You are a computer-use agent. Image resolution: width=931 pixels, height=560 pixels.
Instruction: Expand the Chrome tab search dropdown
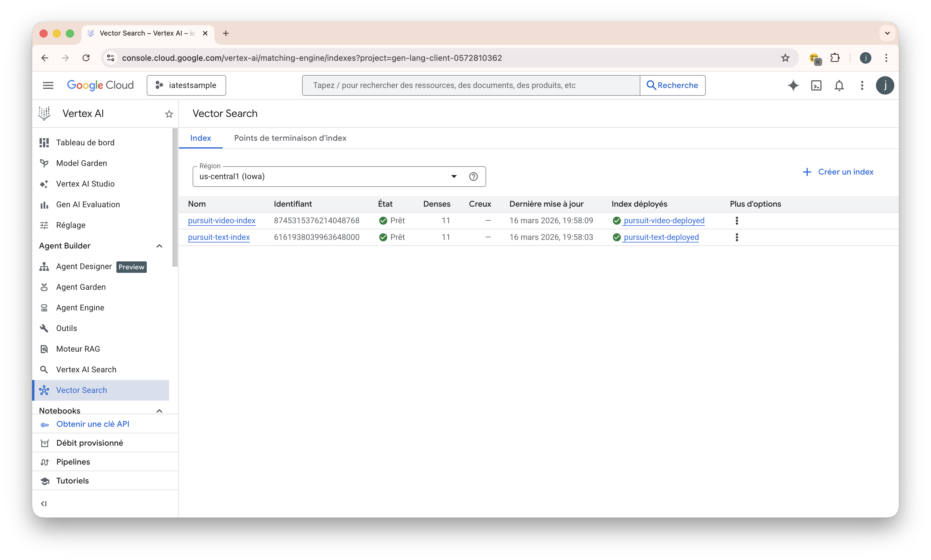click(x=887, y=33)
